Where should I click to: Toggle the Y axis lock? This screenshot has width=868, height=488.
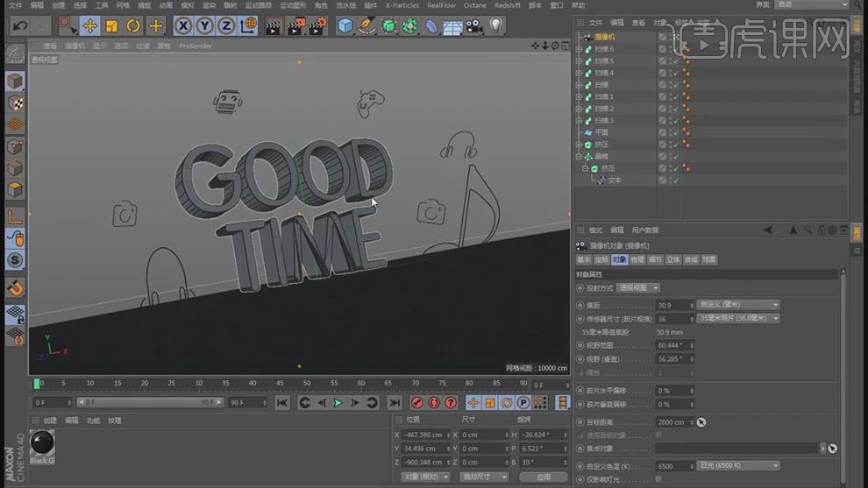click(205, 25)
